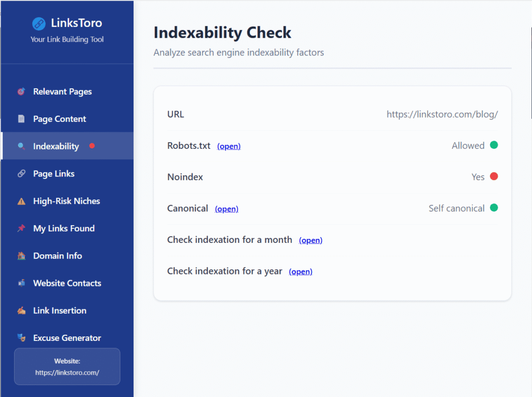Click the Page Links chain icon

tap(21, 174)
